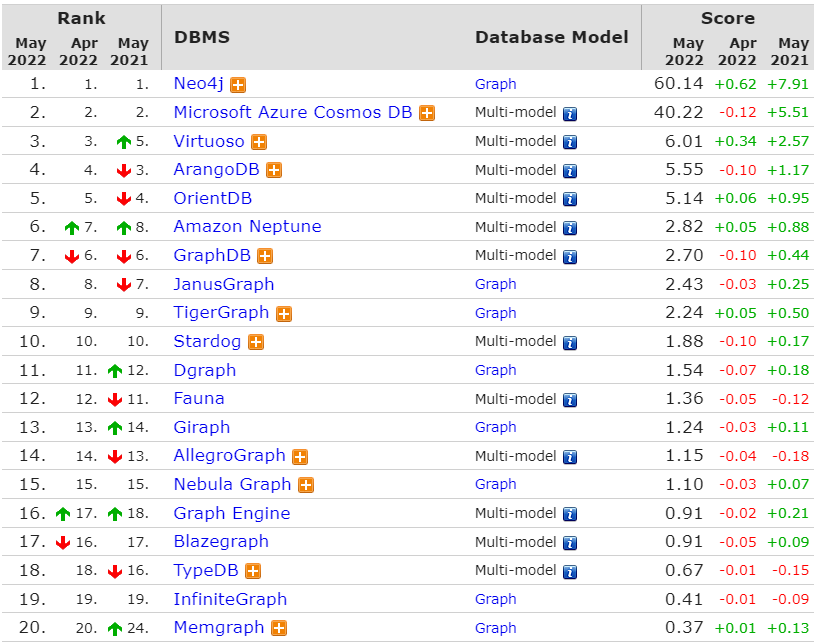This screenshot has width=822, height=644.
Task: Click the orange plus icon beside AllegroGraph
Action: [x=300, y=457]
